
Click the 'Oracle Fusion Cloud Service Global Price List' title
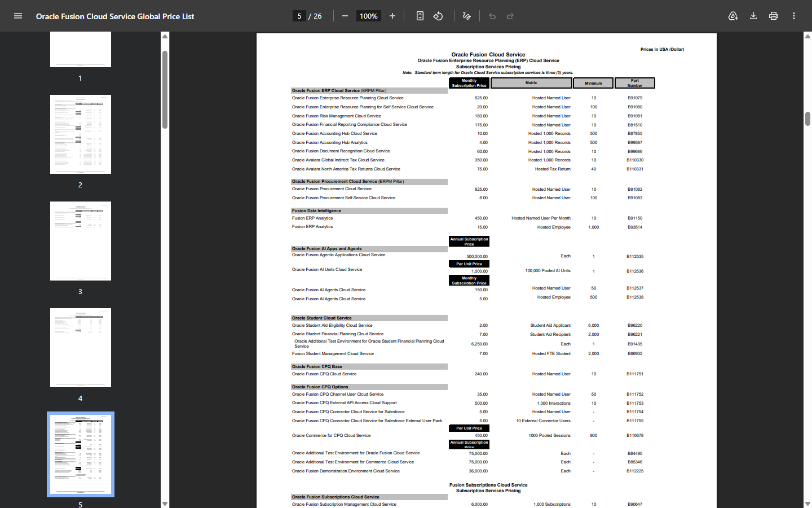point(115,16)
